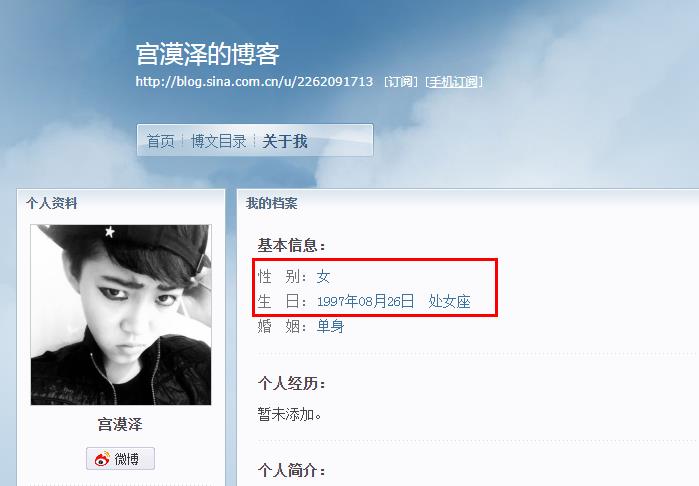The width and height of the screenshot is (699, 486).
Task: Click the Weibo logo icon
Action: click(x=102, y=459)
